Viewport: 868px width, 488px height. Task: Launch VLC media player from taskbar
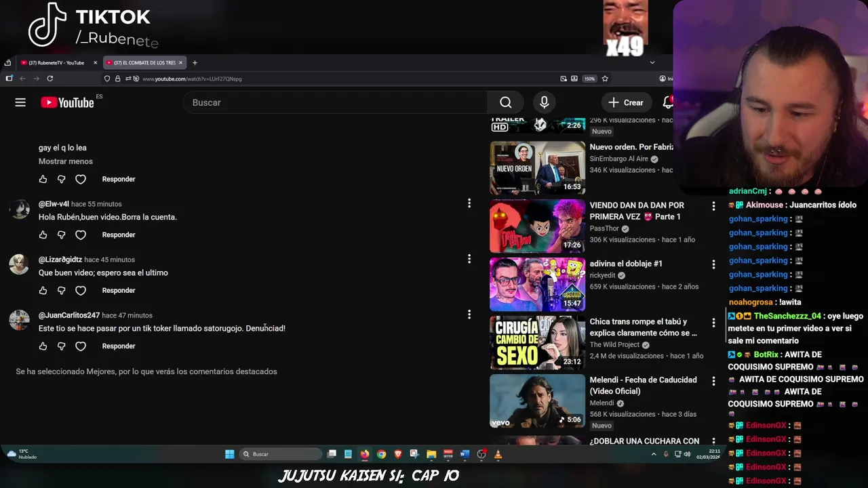coord(498,454)
